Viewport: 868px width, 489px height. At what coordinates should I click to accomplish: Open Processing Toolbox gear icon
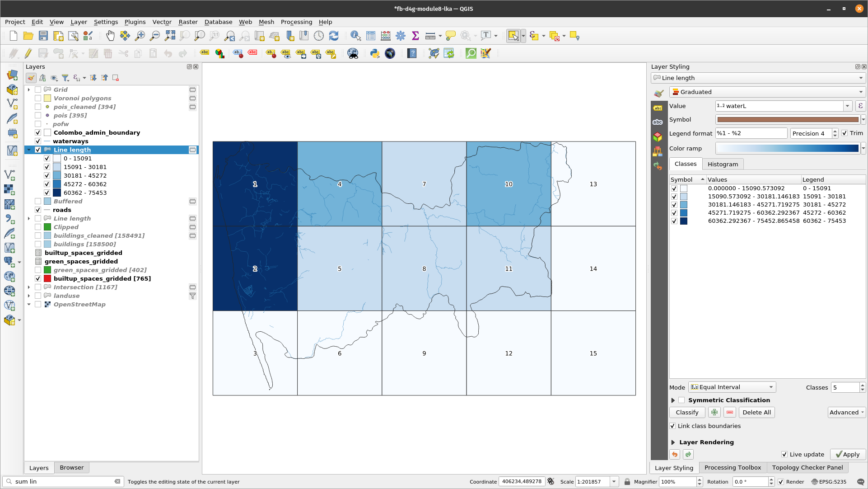pyautogui.click(x=401, y=36)
